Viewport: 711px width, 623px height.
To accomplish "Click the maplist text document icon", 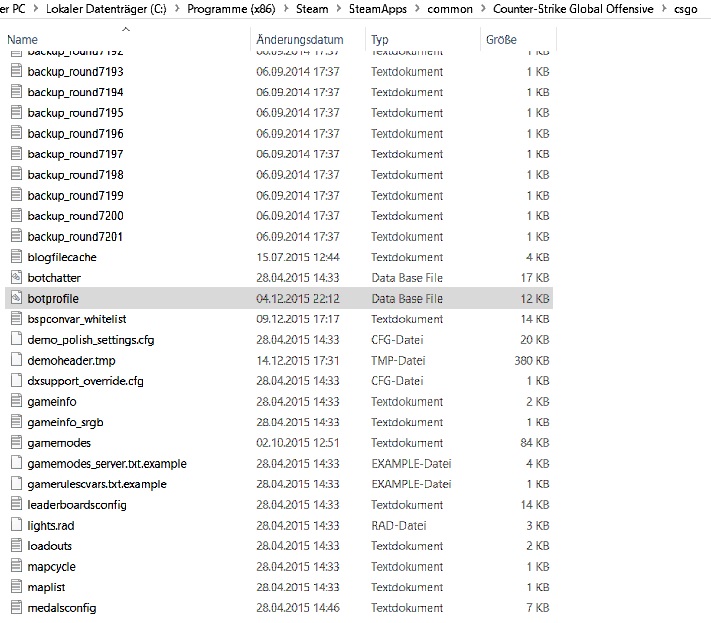I will [x=16, y=587].
